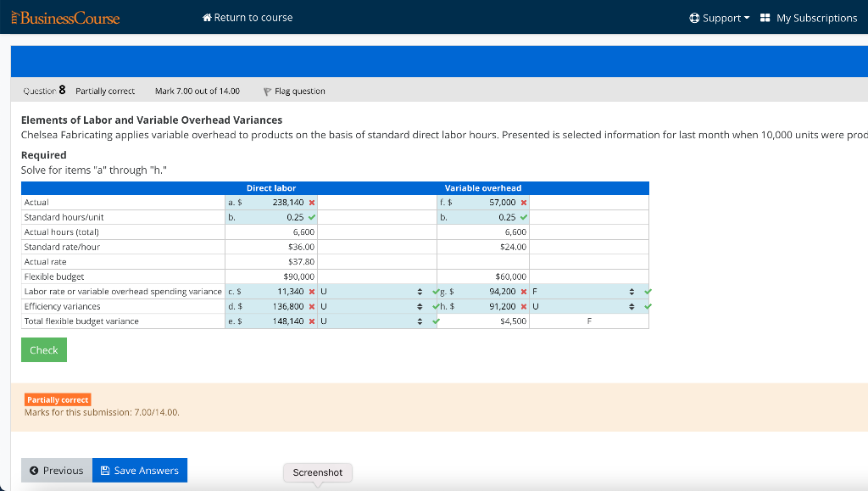Click the red X beside the 238,140 answer

(x=311, y=202)
